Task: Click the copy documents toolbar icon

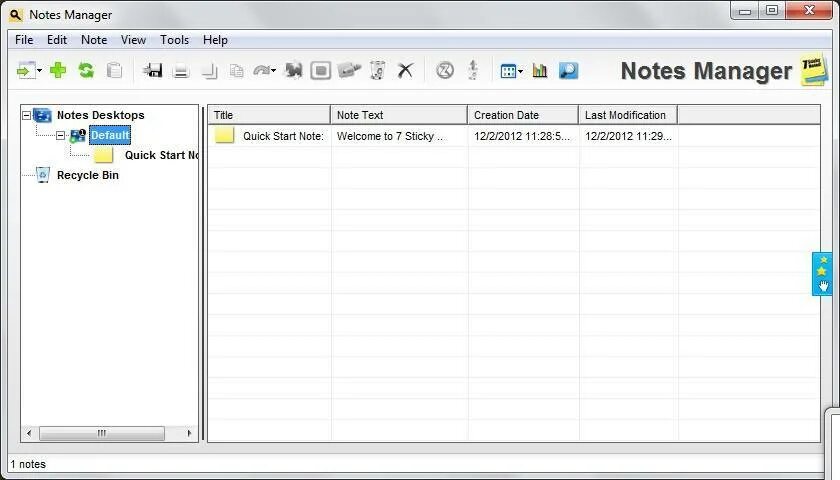Action: [x=236, y=70]
